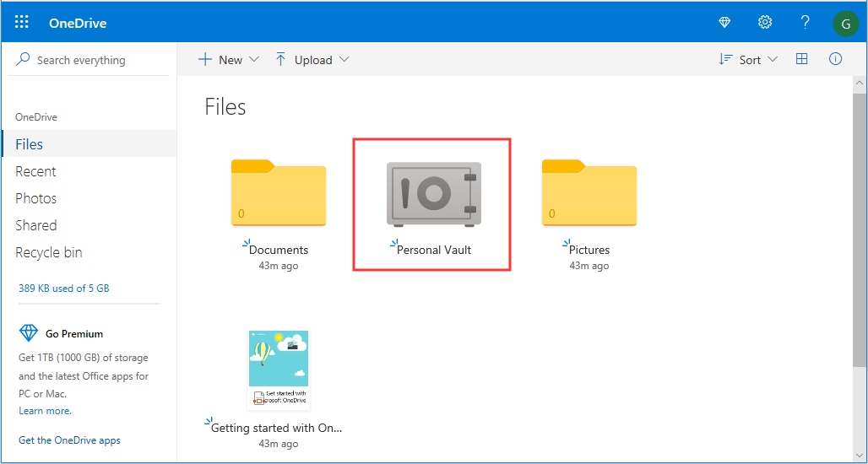Click the Go Premium heading
This screenshot has height=464, width=868.
[x=74, y=334]
